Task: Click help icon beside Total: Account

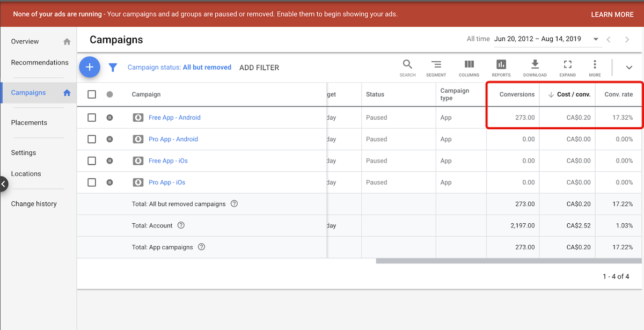Action: [181, 225]
